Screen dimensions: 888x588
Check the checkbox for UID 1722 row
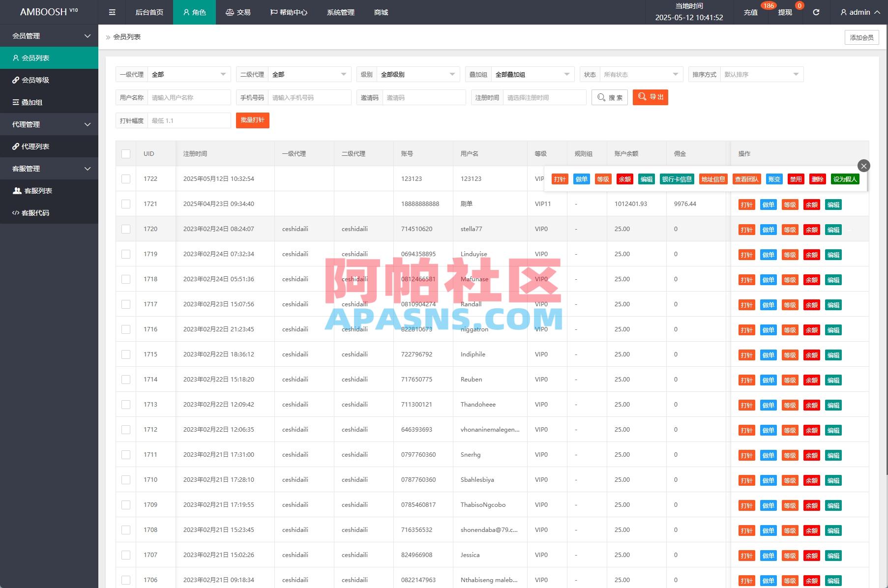pos(126,178)
